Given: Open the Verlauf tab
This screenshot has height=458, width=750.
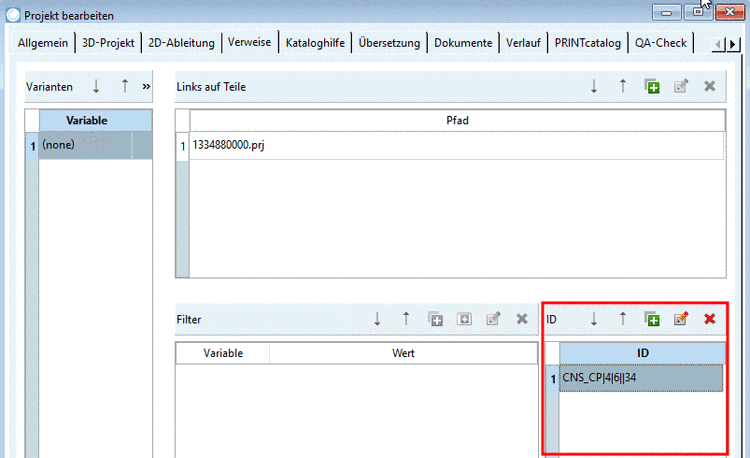Looking at the screenshot, I should (x=523, y=43).
